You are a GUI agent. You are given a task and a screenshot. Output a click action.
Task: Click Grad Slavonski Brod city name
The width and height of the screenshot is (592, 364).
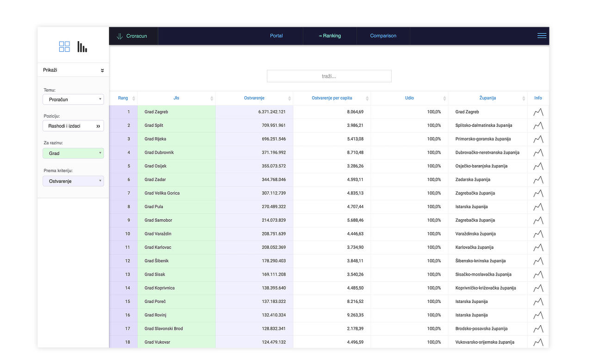click(x=164, y=329)
